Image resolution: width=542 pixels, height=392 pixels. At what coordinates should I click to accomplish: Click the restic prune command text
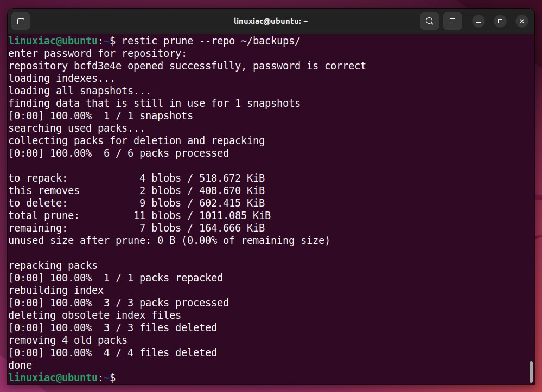click(x=211, y=41)
